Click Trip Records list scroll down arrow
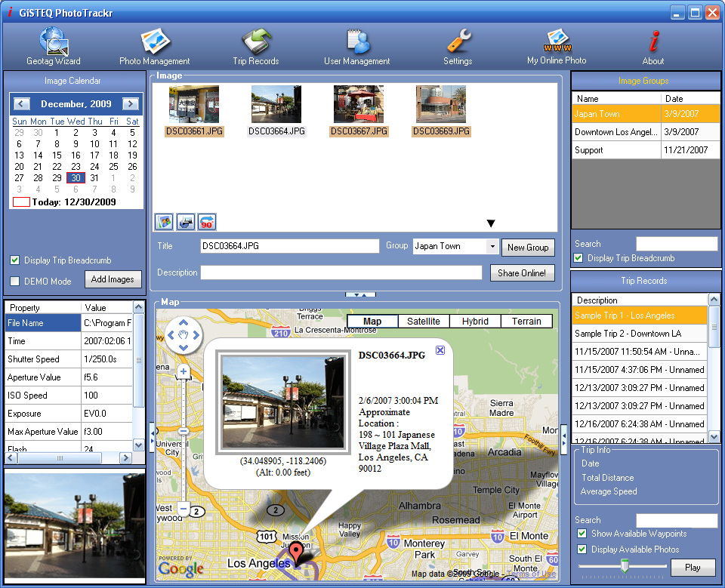Screen dimensions: 725x588 (714, 436)
